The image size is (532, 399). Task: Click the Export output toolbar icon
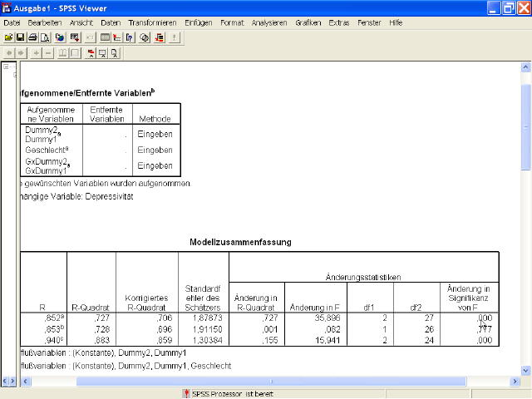point(60,37)
